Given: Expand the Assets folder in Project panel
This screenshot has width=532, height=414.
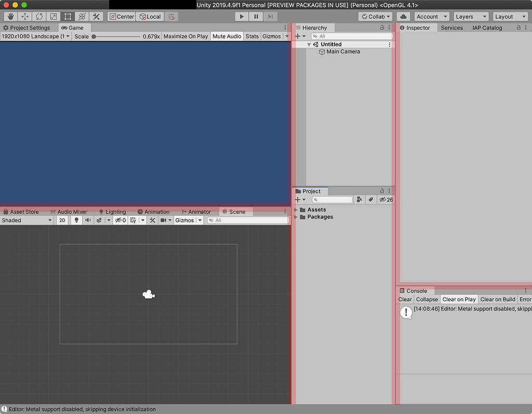Looking at the screenshot, I should point(297,209).
